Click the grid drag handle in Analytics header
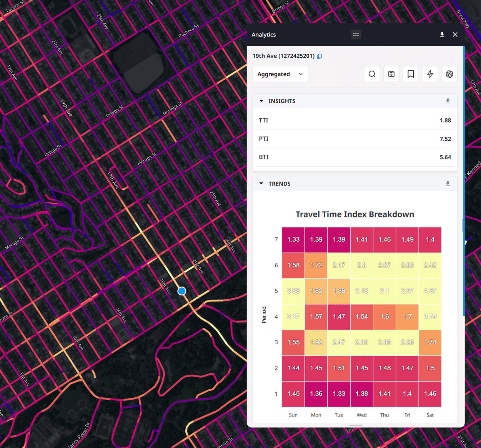The image size is (481, 448). pos(356,35)
